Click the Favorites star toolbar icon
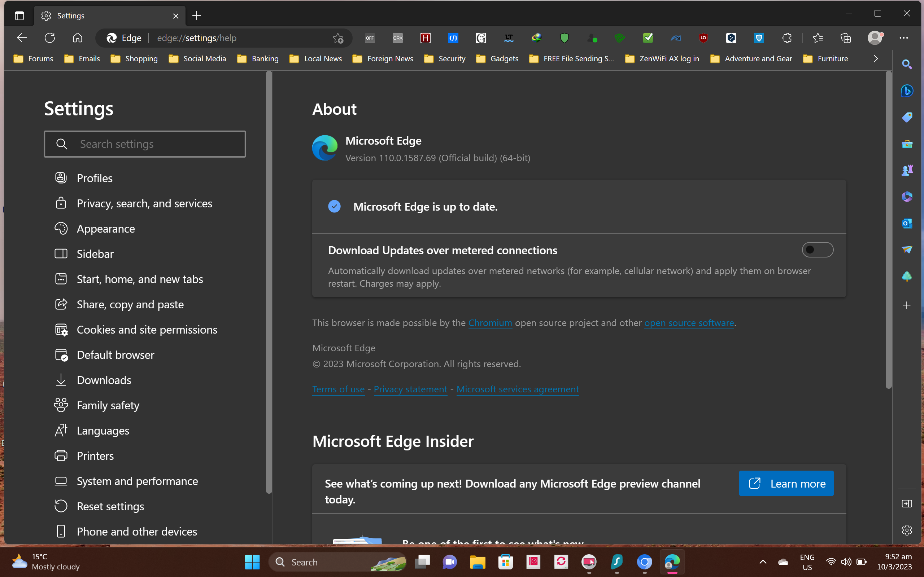The width and height of the screenshot is (924, 577). [x=818, y=38]
